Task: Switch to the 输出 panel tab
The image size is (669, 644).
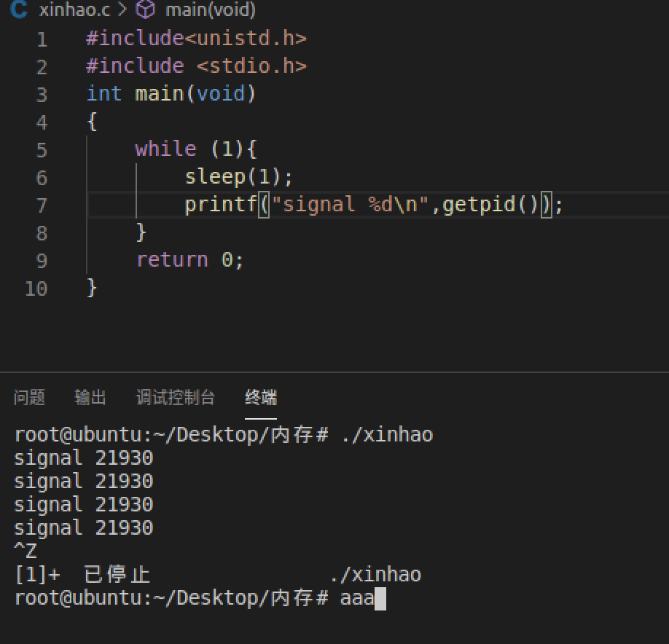Action: coord(90,397)
